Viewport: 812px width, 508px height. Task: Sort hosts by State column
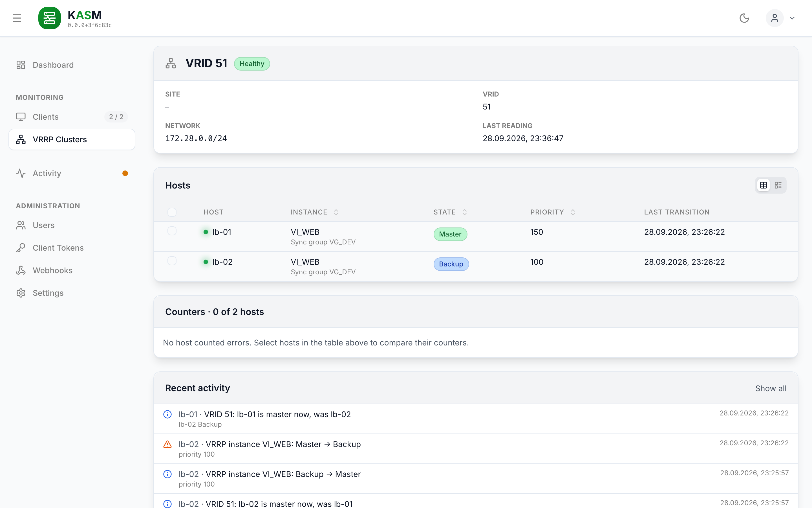tap(450, 212)
